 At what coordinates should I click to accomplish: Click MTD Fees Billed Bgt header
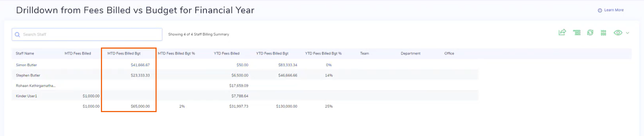[124, 54]
